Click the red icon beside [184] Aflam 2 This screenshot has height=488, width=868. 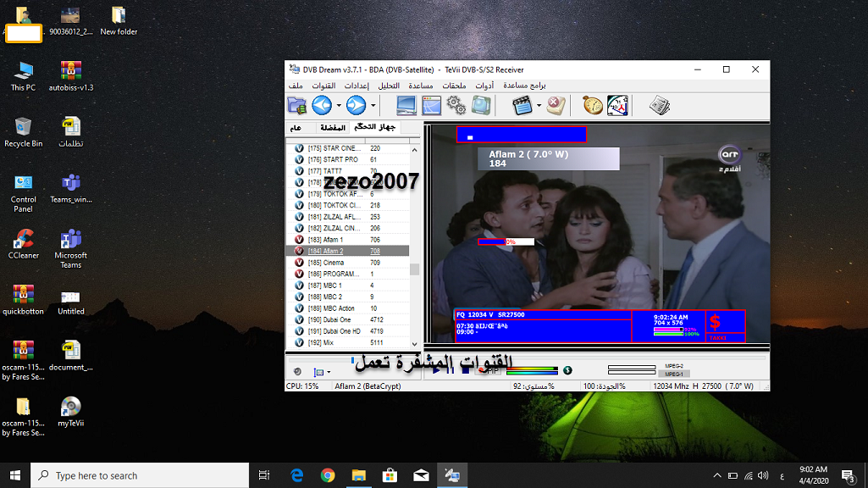299,251
